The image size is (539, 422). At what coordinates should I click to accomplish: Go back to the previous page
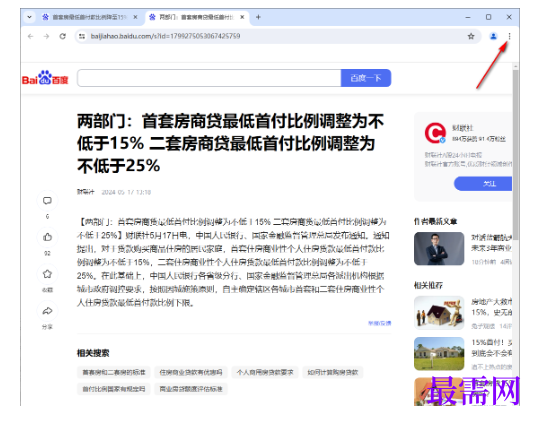point(31,36)
